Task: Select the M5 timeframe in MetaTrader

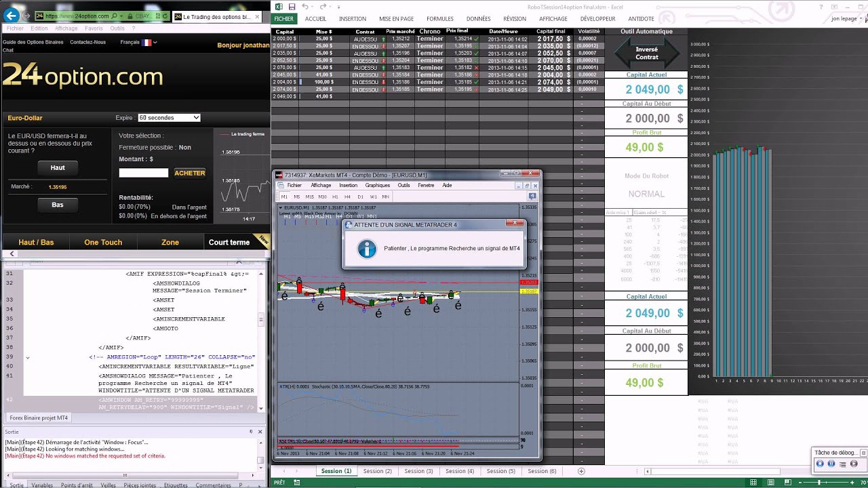Action: (x=297, y=197)
